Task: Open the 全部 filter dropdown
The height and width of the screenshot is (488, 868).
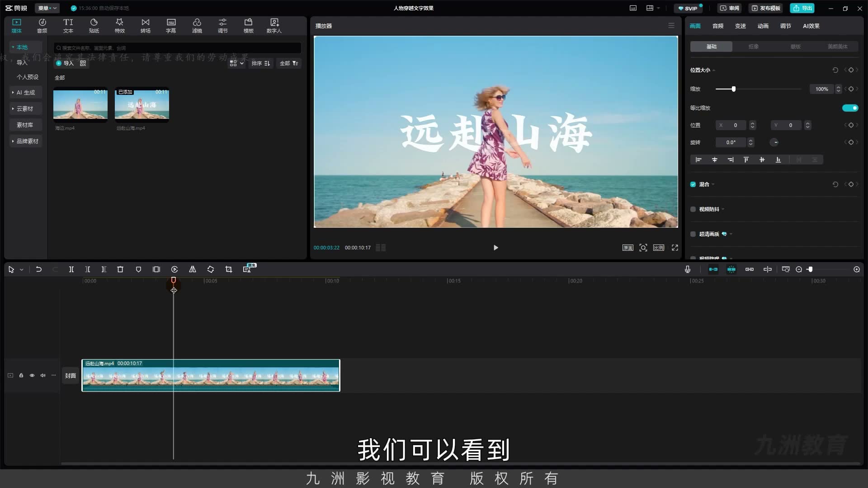Action: pos(289,63)
